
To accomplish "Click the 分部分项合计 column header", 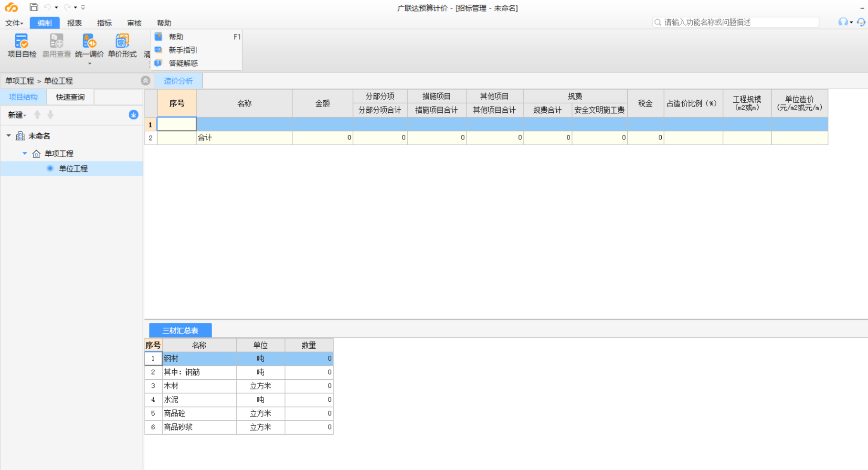I will point(380,110).
